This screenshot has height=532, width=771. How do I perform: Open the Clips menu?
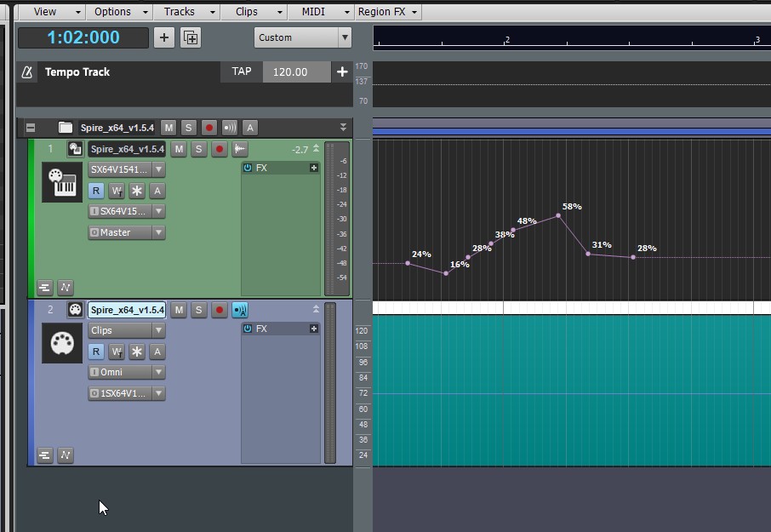(254, 11)
